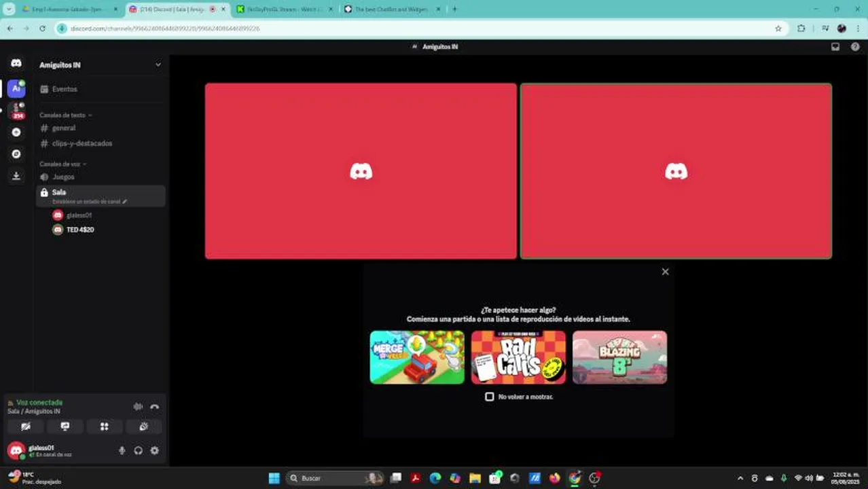
Task: Launch the Merge activity card
Action: tap(417, 357)
